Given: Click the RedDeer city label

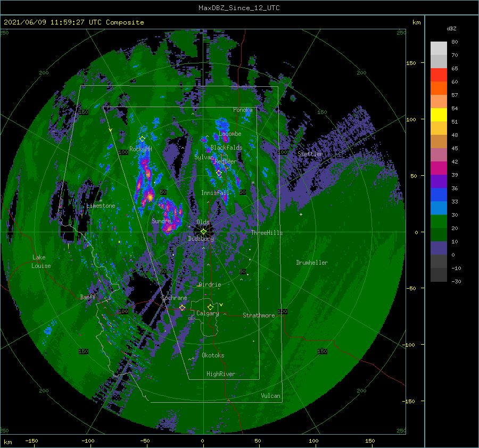Looking at the screenshot, I should [x=226, y=161].
